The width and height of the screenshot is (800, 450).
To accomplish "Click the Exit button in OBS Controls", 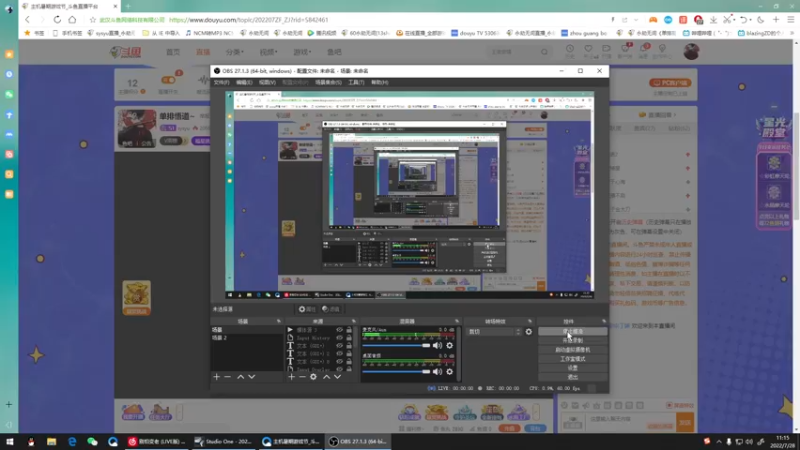I will [x=572, y=377].
